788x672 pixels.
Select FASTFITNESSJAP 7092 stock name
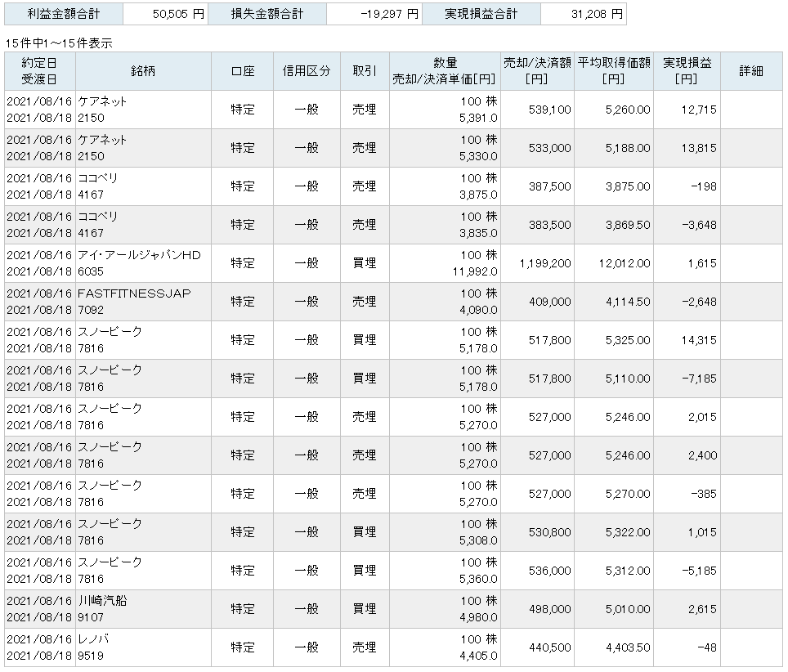click(134, 302)
